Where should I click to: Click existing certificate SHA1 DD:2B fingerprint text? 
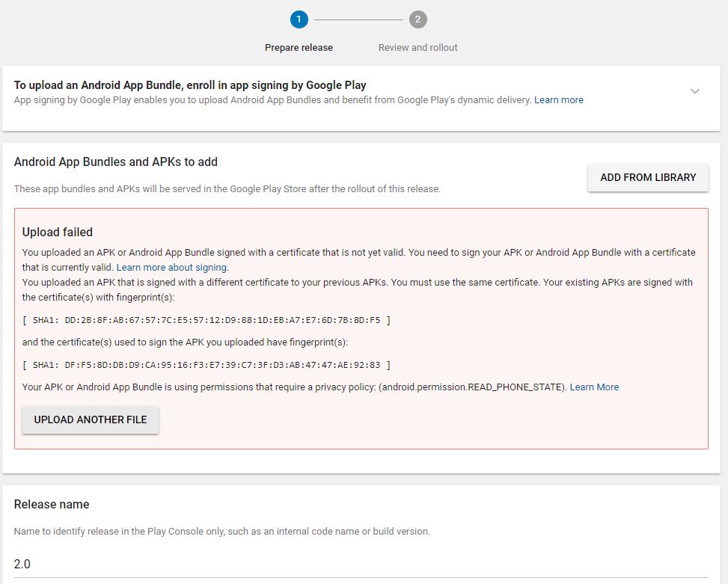(207, 320)
